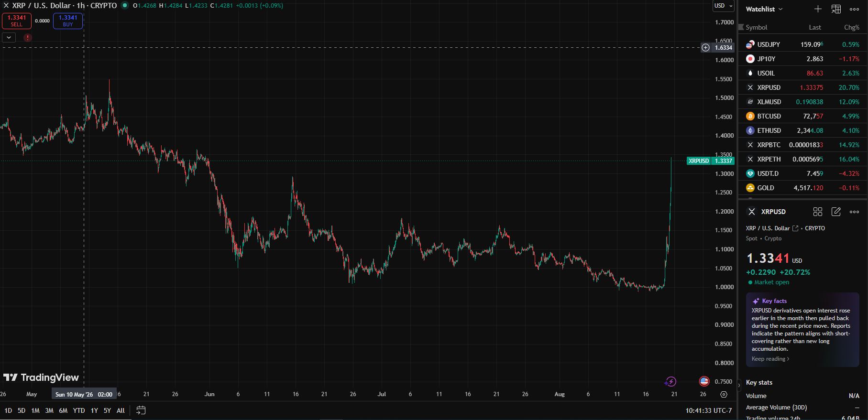Click the Bitcoin logo beside BTCUSD

750,116
